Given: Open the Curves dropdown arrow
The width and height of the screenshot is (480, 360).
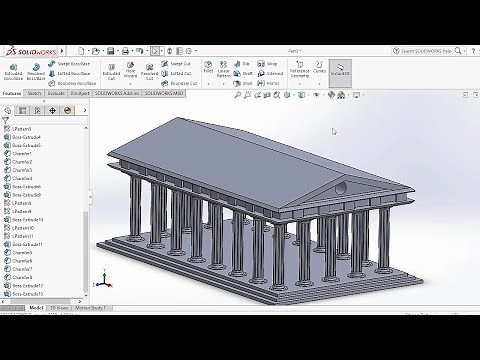Looking at the screenshot, I should coord(319,84).
